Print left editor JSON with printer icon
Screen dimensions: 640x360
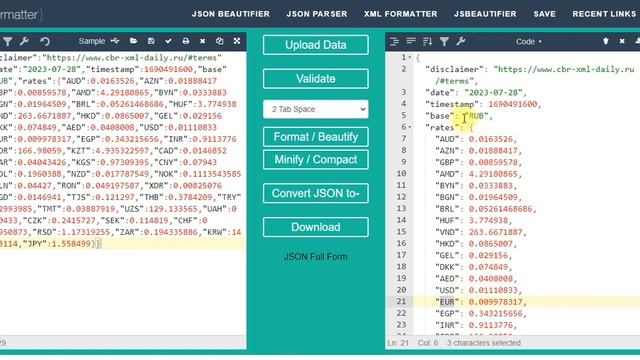tap(186, 41)
